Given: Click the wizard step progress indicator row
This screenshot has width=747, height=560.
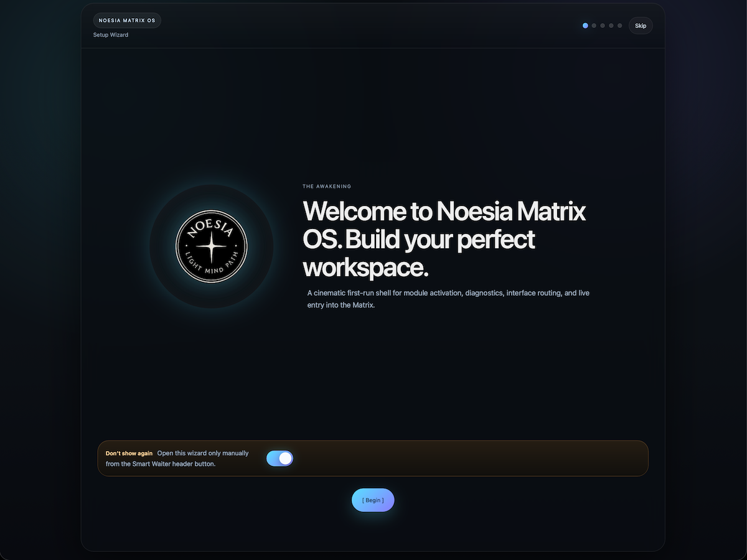Looking at the screenshot, I should point(602,26).
